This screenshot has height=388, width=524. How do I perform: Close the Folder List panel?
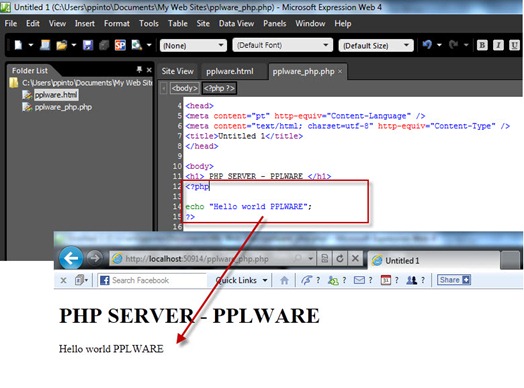point(149,70)
